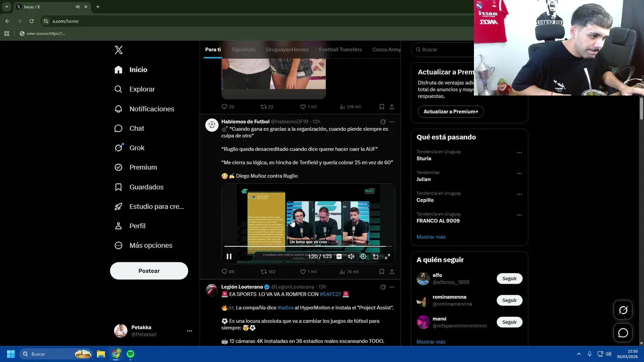Image resolution: width=644 pixels, height=362 pixels.
Task: Open the #EAFC27 hashtag link
Action: [x=331, y=294]
